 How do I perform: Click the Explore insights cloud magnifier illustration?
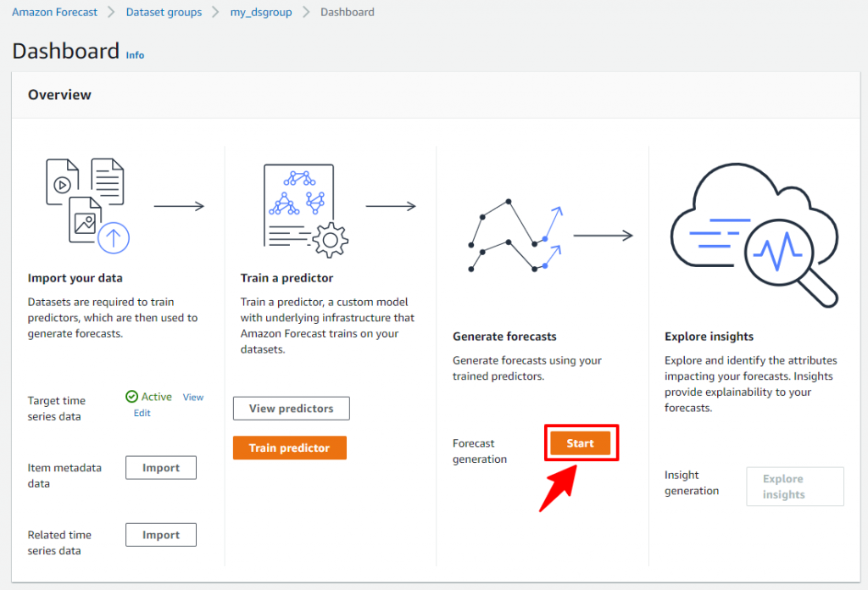[754, 235]
